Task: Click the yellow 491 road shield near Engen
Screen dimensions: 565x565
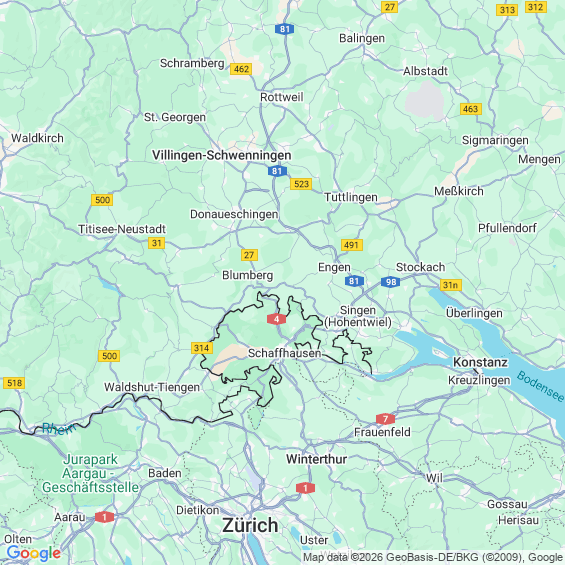Action: coord(352,245)
